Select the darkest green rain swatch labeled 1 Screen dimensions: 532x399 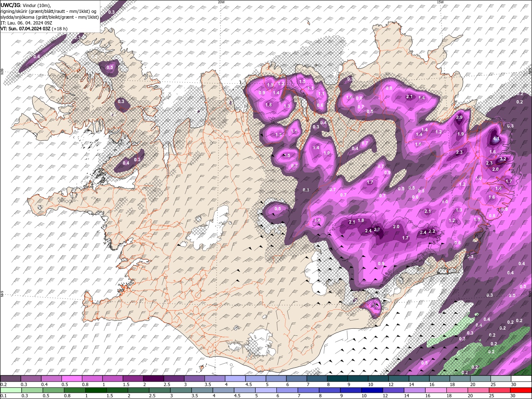tap(96, 390)
